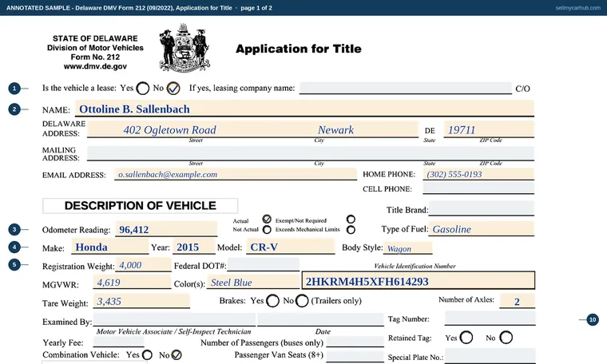607x364 pixels.
Task: Select Yes for Combination Vehicle
Action: [147, 354]
